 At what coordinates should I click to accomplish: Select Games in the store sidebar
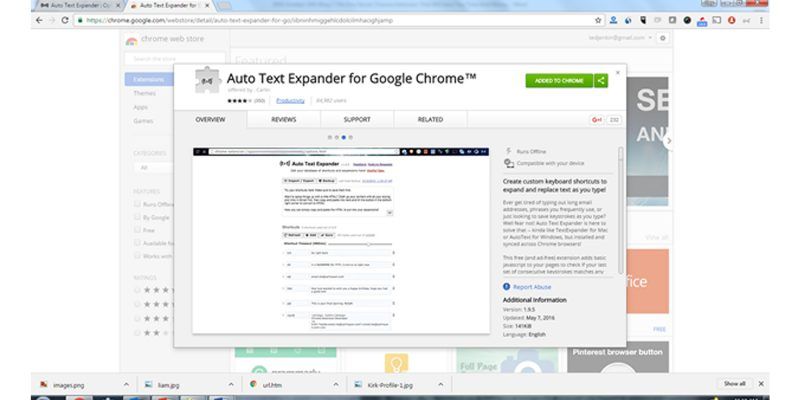tap(143, 121)
